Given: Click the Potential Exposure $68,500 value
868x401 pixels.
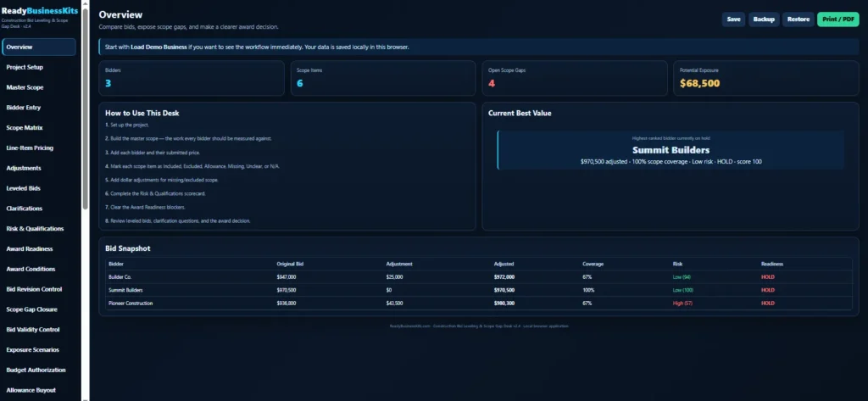Looking at the screenshot, I should pyautogui.click(x=699, y=84).
